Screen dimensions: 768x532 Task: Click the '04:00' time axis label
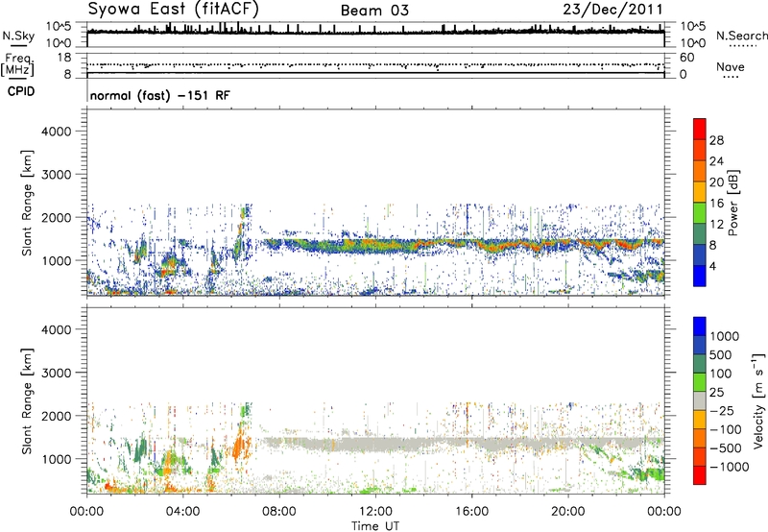point(183,512)
